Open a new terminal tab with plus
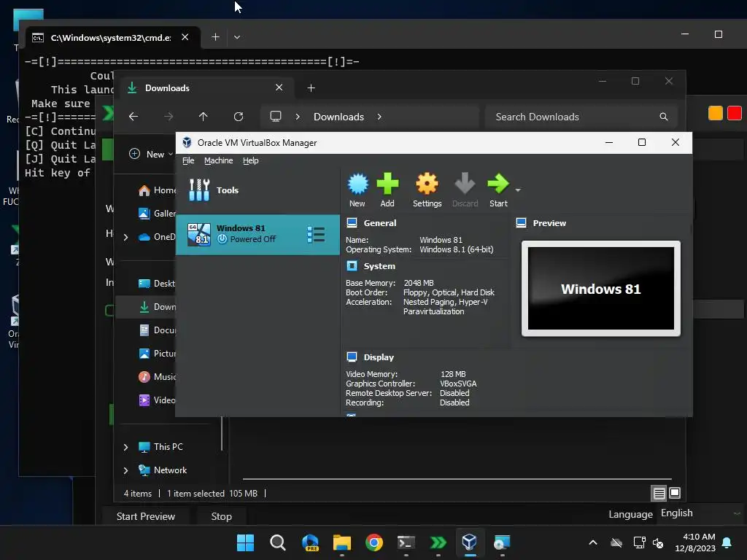 click(x=215, y=37)
